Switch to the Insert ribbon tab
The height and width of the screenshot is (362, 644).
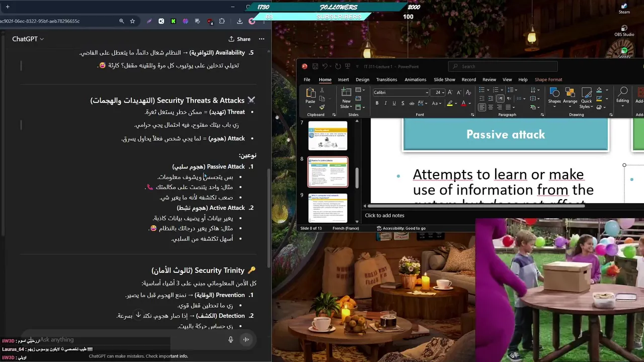(x=343, y=79)
